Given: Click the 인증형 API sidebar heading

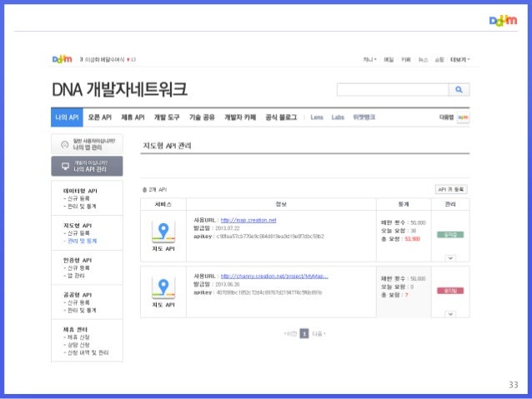Looking at the screenshot, I should (x=78, y=261).
